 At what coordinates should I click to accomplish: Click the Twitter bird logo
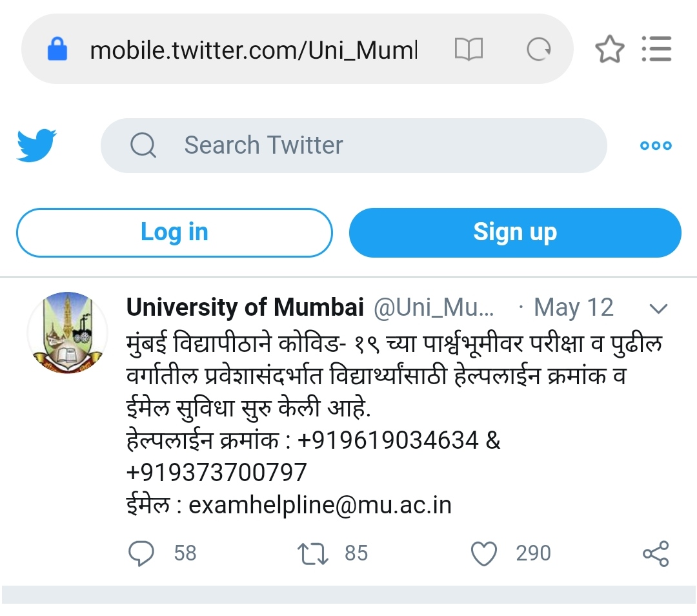click(x=37, y=145)
